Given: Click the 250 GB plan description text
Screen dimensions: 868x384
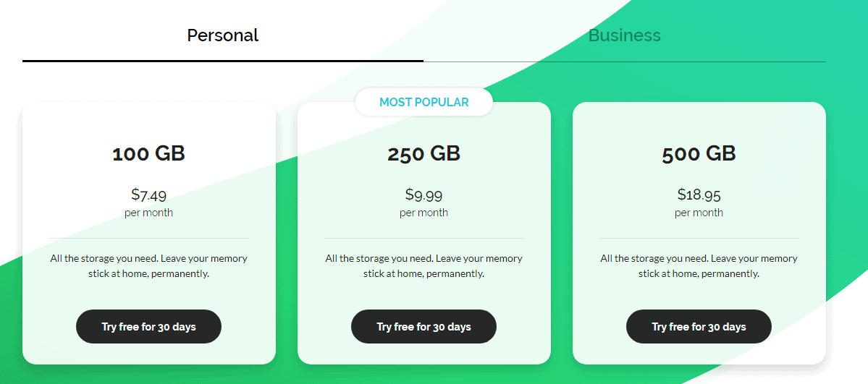Looking at the screenshot, I should click(424, 266).
